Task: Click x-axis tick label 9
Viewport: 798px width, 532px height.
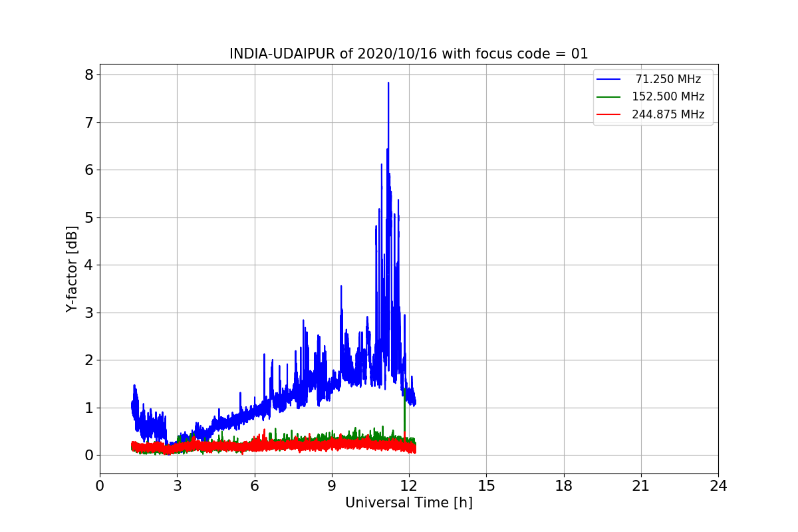Action: (332, 486)
